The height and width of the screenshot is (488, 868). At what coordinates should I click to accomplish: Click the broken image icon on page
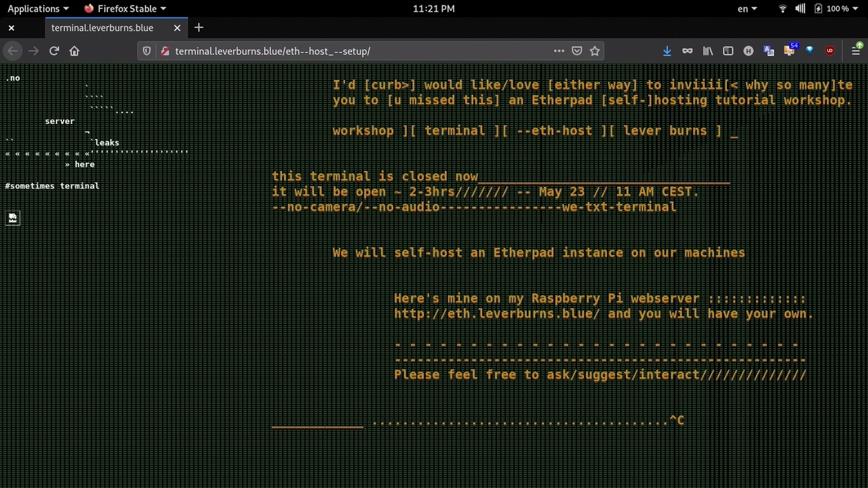coord(13,218)
